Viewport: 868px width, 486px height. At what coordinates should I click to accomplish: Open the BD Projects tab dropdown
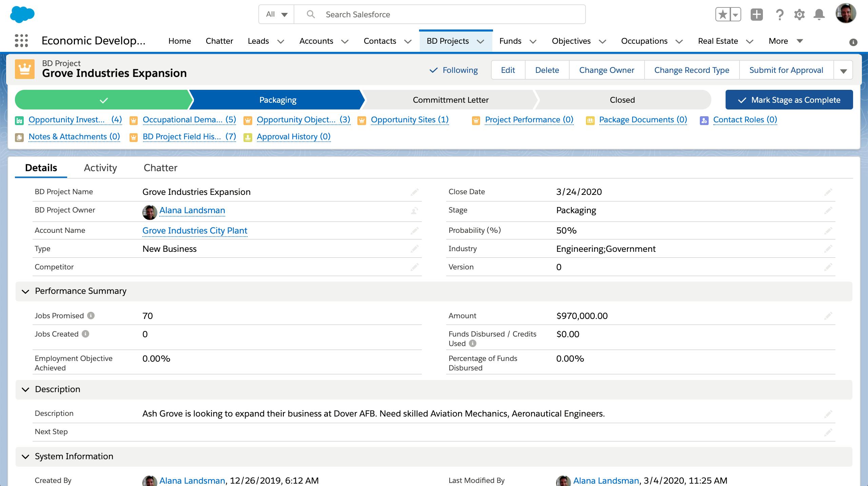point(480,41)
